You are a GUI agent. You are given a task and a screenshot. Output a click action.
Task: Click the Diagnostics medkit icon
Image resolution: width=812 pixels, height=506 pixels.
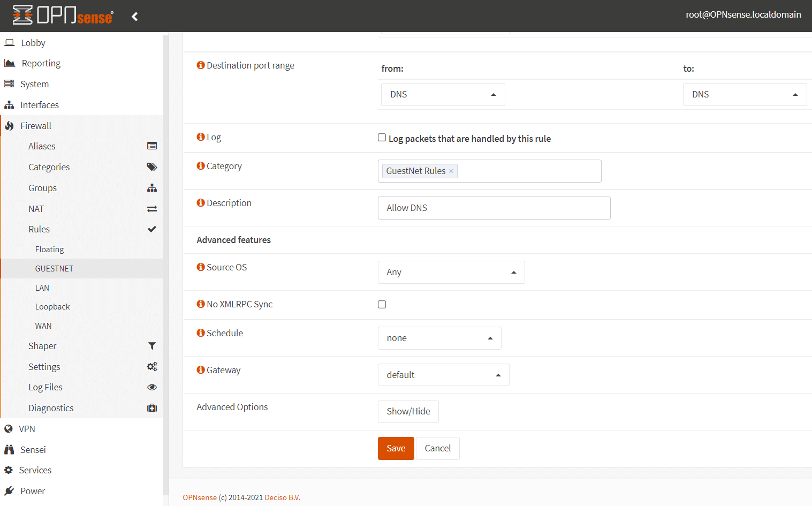click(x=152, y=408)
